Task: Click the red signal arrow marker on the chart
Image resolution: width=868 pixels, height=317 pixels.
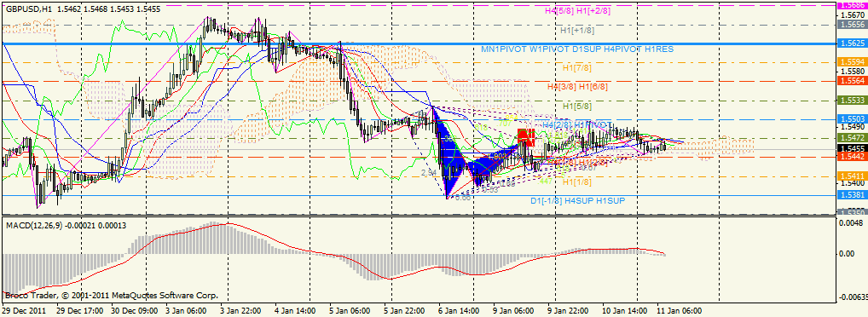Action: click(x=524, y=136)
